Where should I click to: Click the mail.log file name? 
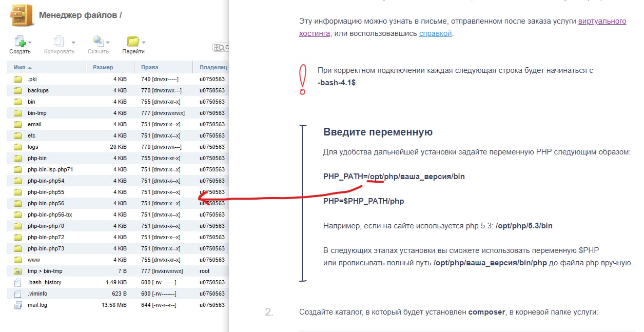click(x=37, y=305)
